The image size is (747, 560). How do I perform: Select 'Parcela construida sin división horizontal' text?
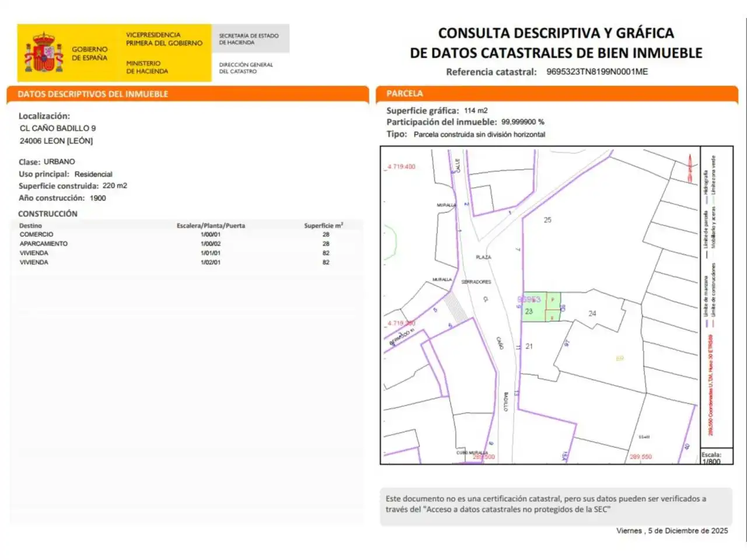tap(479, 134)
